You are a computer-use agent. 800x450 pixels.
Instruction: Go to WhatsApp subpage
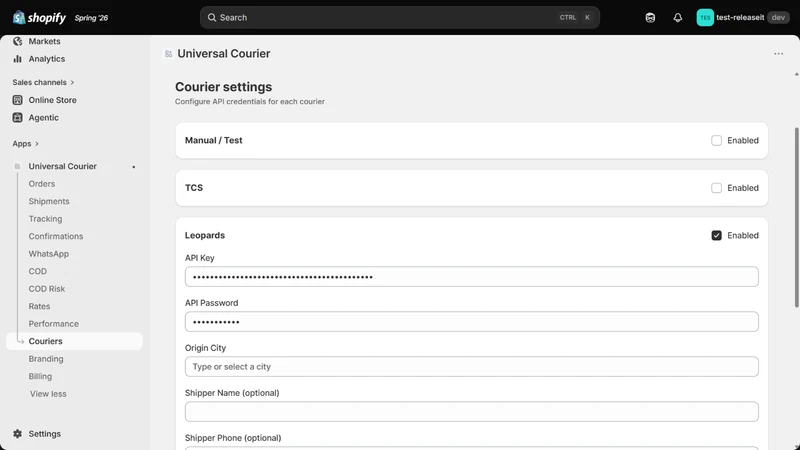[48, 254]
